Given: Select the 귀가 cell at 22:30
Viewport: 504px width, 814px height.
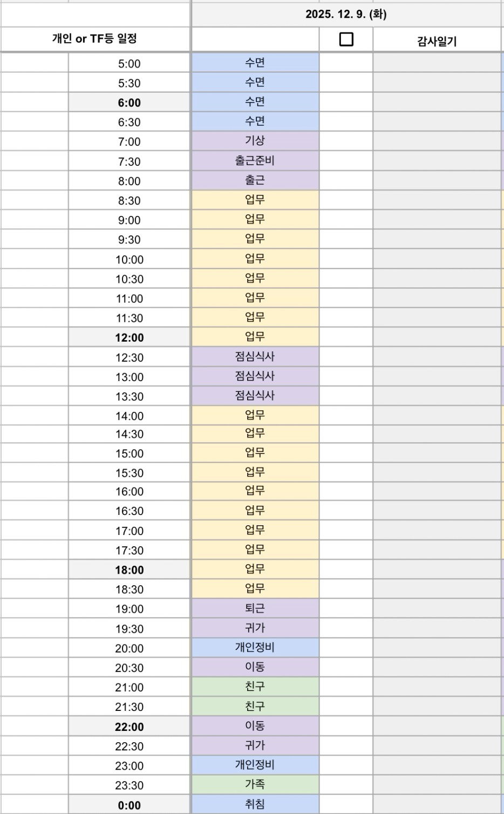Looking at the screenshot, I should click(255, 745).
